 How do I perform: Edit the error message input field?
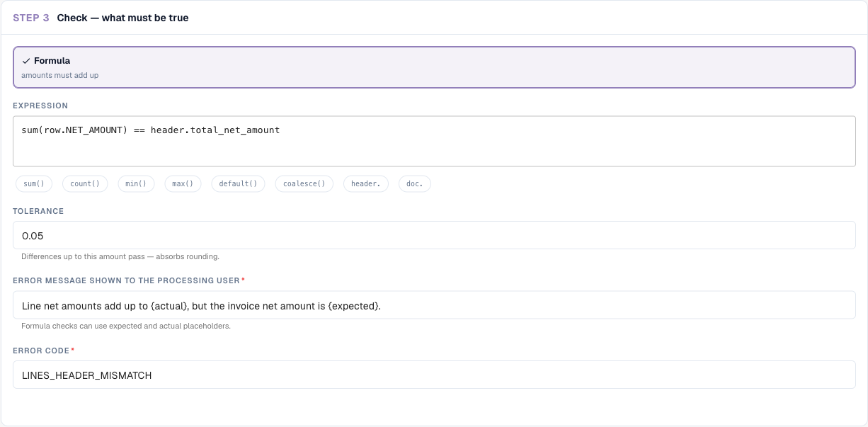pos(434,305)
